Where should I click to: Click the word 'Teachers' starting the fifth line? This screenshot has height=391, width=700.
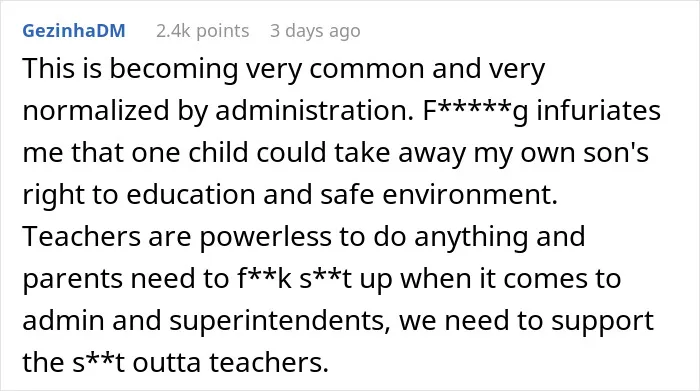click(81, 236)
